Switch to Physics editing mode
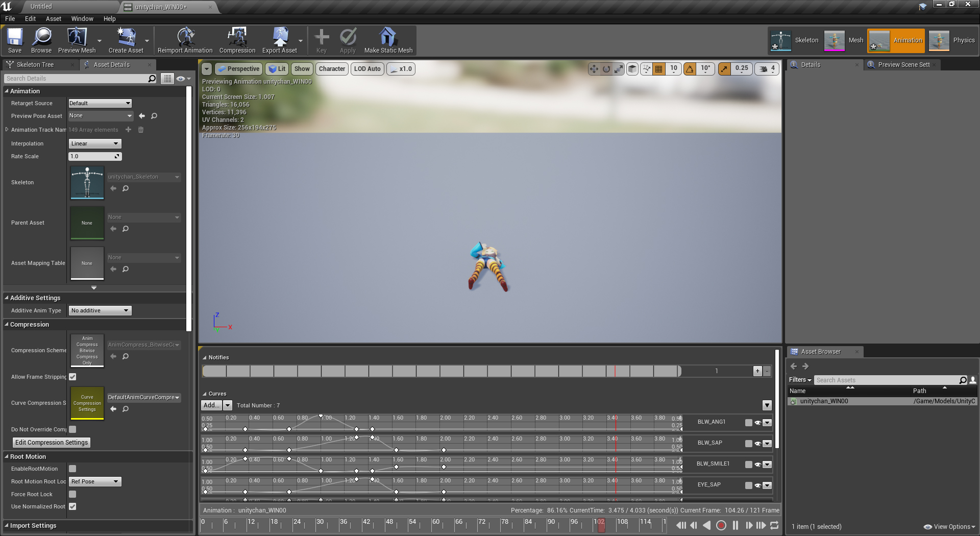Viewport: 980px width, 536px height. tap(952, 40)
